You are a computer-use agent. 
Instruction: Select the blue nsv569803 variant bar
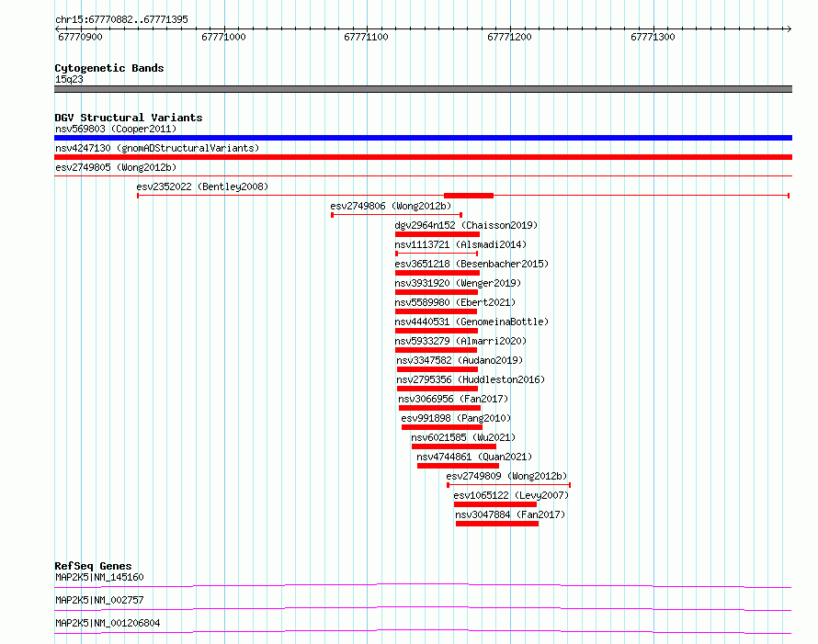(423, 138)
